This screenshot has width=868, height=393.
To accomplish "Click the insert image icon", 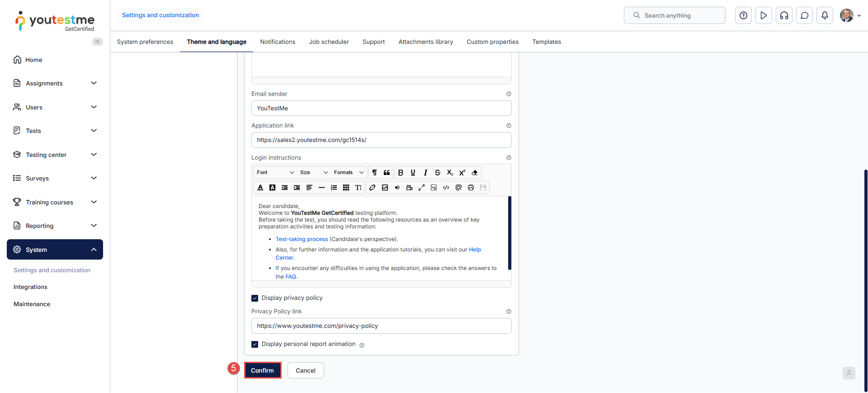I will (385, 188).
